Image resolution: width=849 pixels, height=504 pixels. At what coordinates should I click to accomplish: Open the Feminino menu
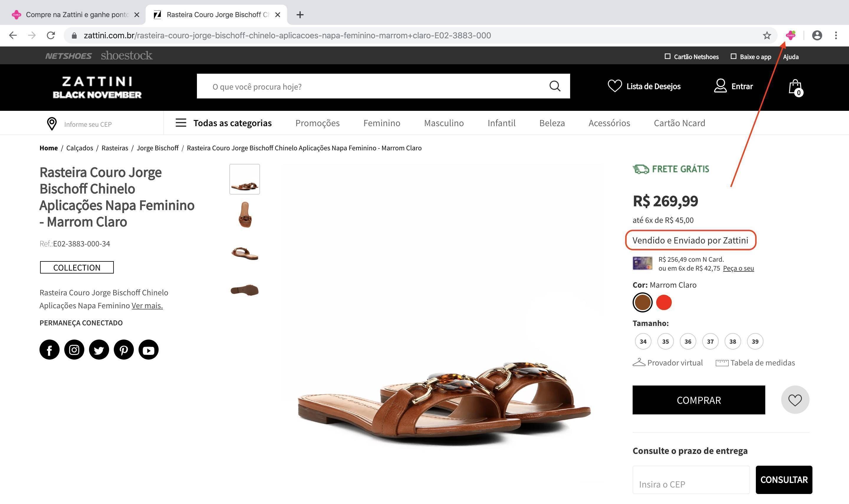[x=382, y=123]
